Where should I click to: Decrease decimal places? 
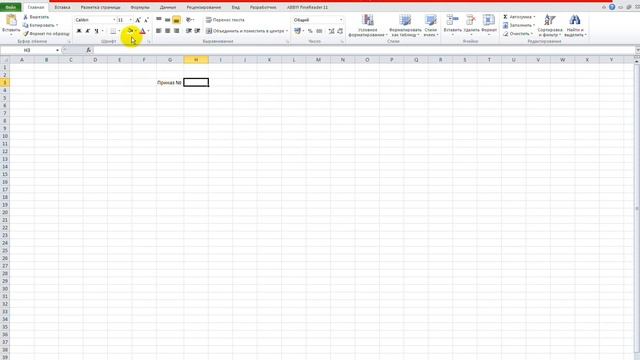340,31
